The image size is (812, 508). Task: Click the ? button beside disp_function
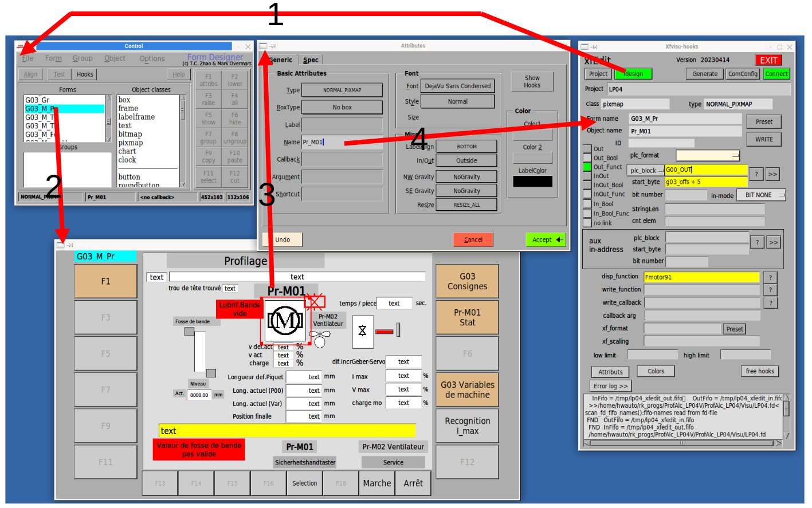[x=771, y=277]
